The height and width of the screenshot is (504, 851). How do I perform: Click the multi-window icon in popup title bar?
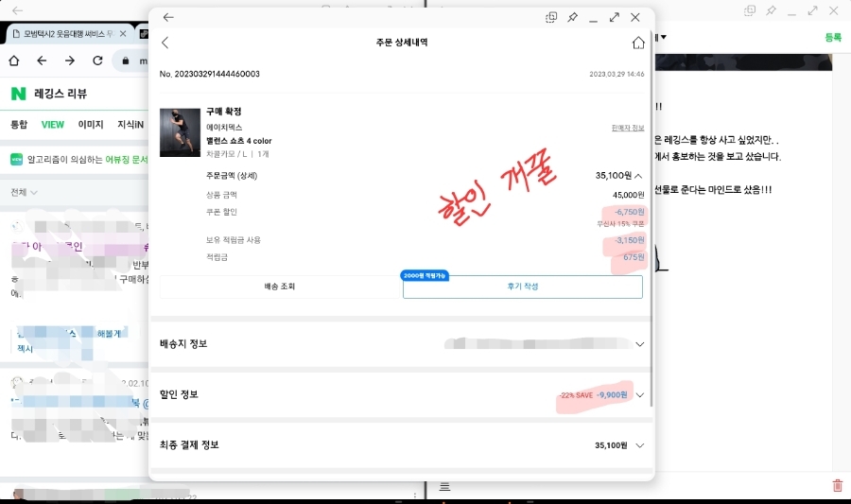point(551,17)
